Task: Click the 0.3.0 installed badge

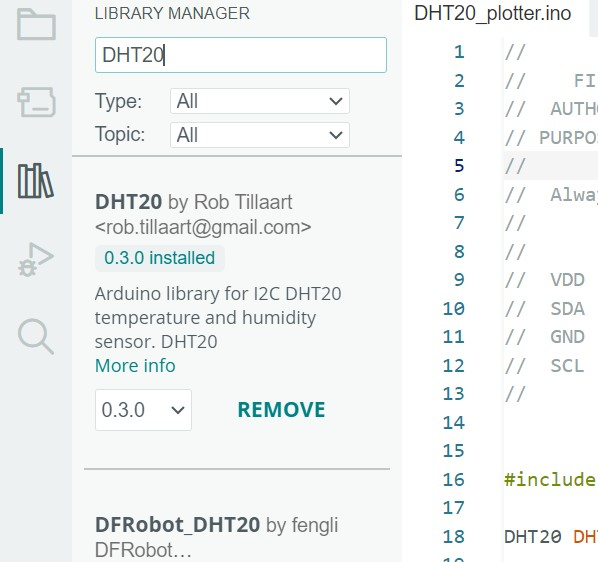Action: tap(160, 258)
